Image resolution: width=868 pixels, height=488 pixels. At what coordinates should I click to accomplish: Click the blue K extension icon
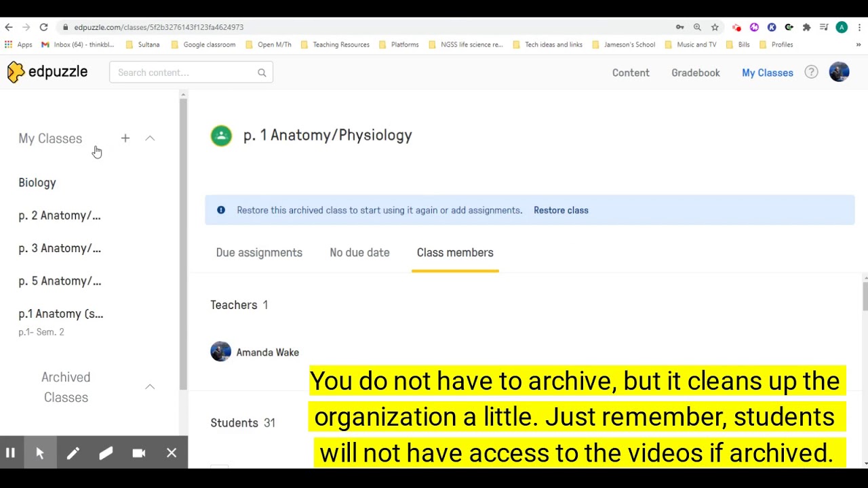[772, 27]
